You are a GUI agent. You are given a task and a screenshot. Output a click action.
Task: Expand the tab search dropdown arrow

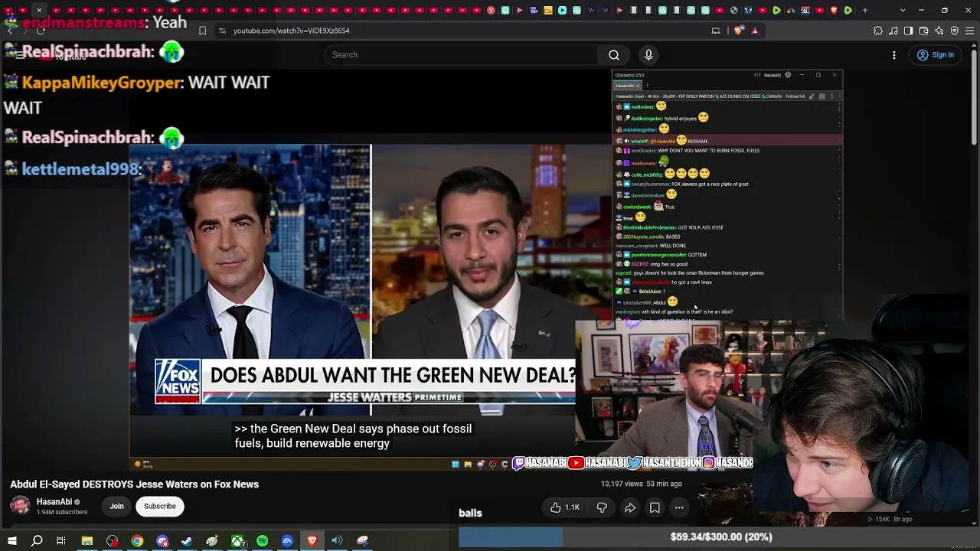click(903, 10)
